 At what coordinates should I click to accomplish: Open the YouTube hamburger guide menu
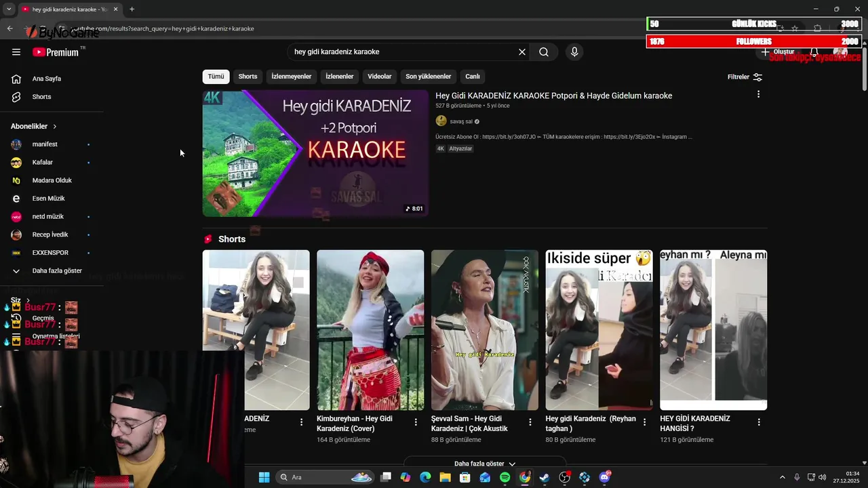click(x=16, y=52)
